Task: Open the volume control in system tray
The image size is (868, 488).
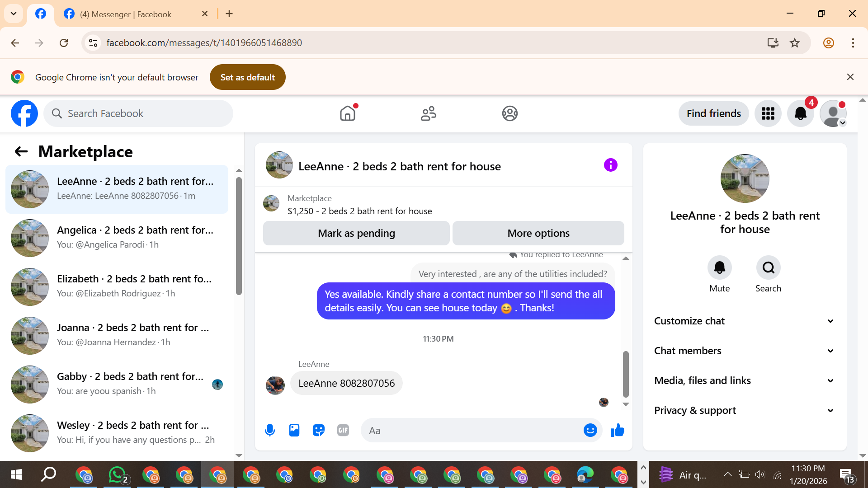Action: pyautogui.click(x=760, y=474)
